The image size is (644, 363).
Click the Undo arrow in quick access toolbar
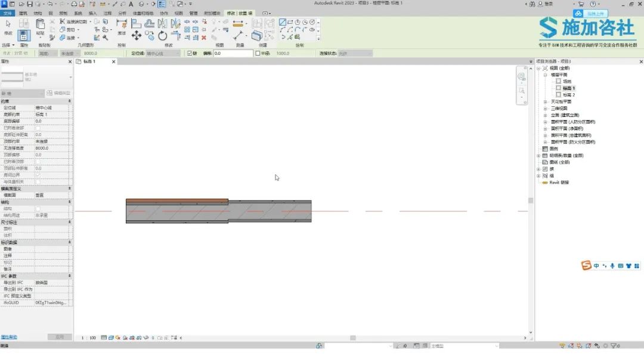pyautogui.click(x=49, y=4)
